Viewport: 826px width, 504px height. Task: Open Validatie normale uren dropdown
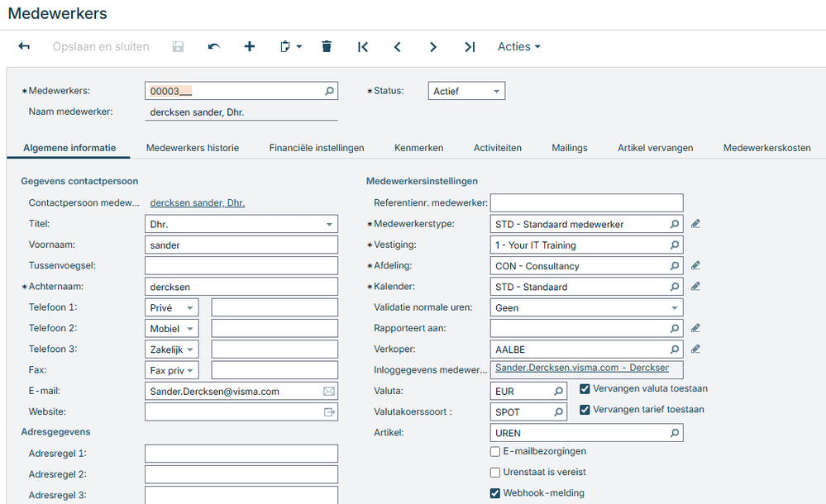[586, 308]
